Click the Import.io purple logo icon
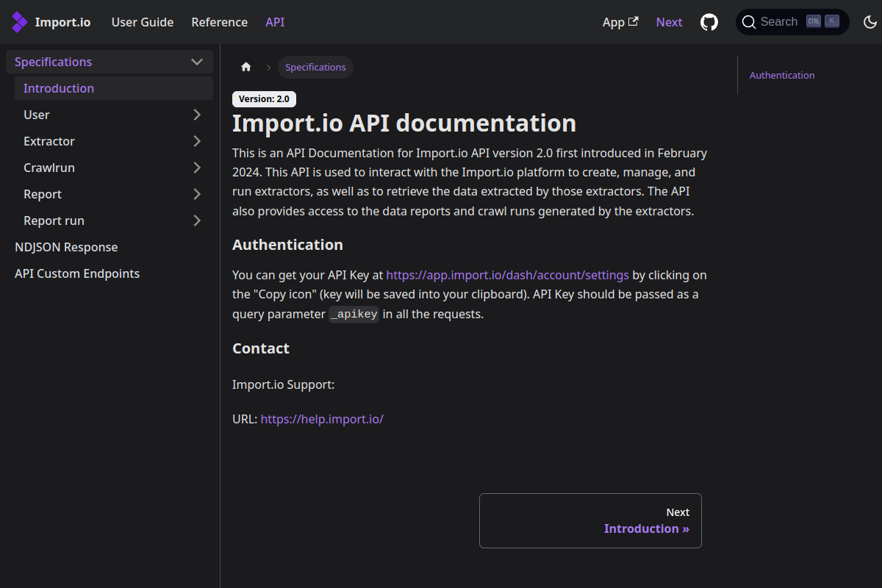This screenshot has width=882, height=588. [x=20, y=22]
